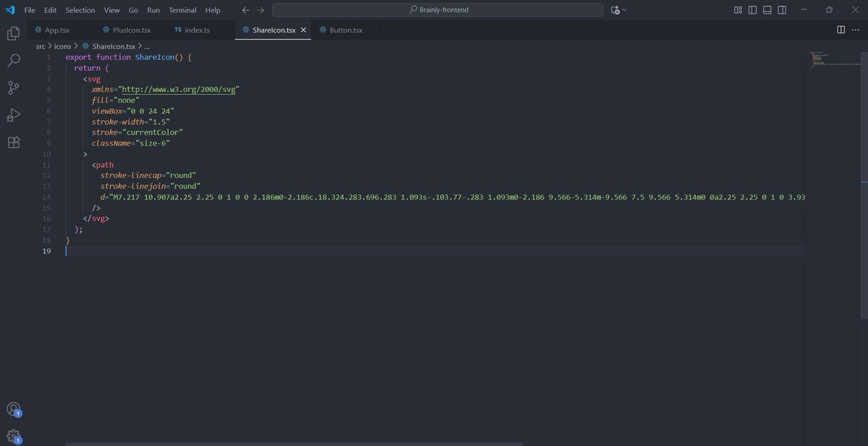Click the icons breadcrumb

click(62, 46)
